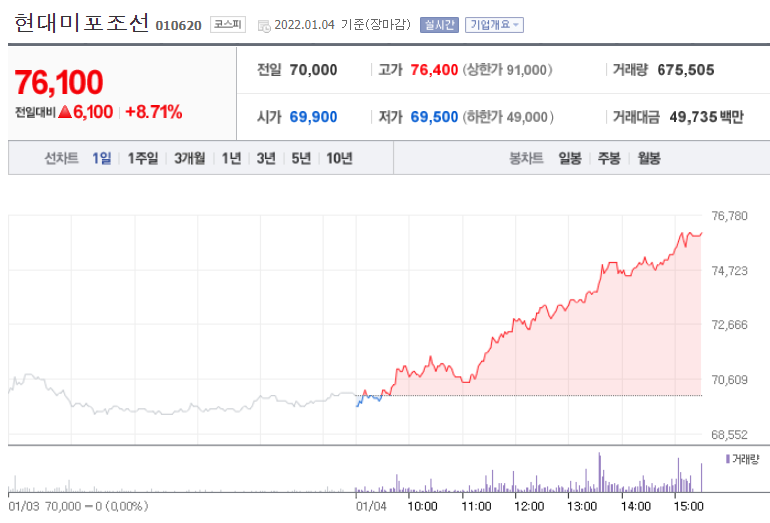
Task: Click the previous close value 70,000
Action: pyautogui.click(x=313, y=70)
